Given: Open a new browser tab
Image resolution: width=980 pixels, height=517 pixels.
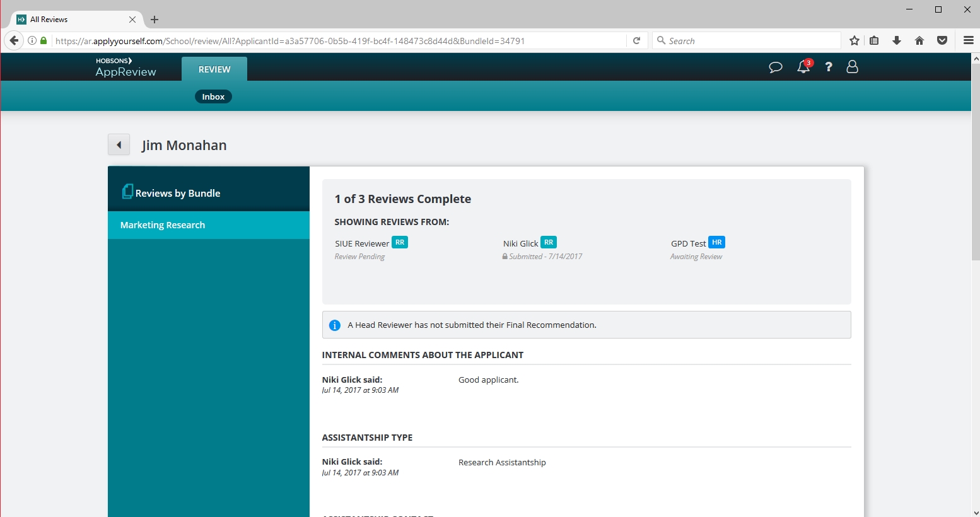Looking at the screenshot, I should 155,20.
